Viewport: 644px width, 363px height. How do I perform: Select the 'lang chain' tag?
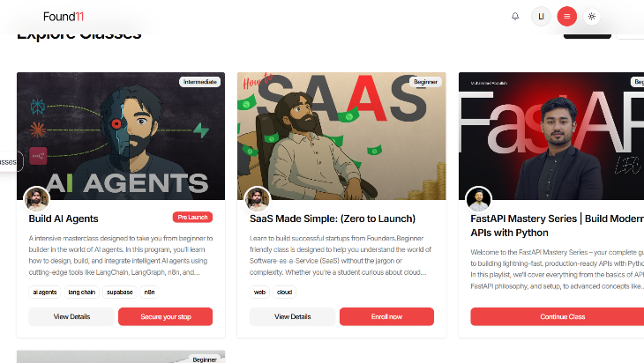pyautogui.click(x=82, y=291)
